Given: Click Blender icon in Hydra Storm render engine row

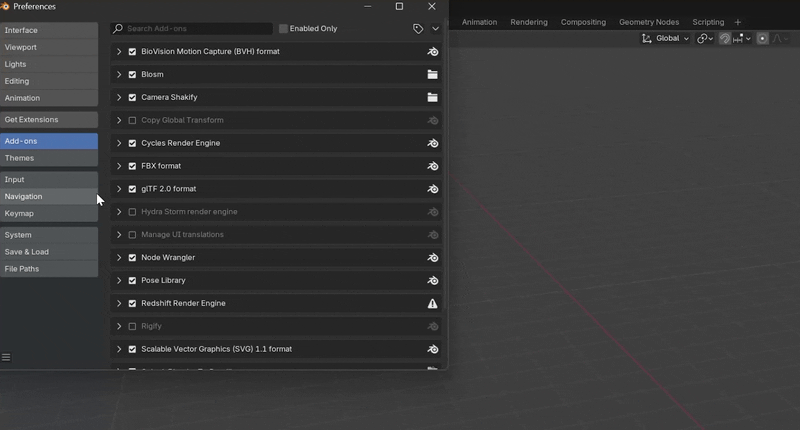Looking at the screenshot, I should [433, 212].
